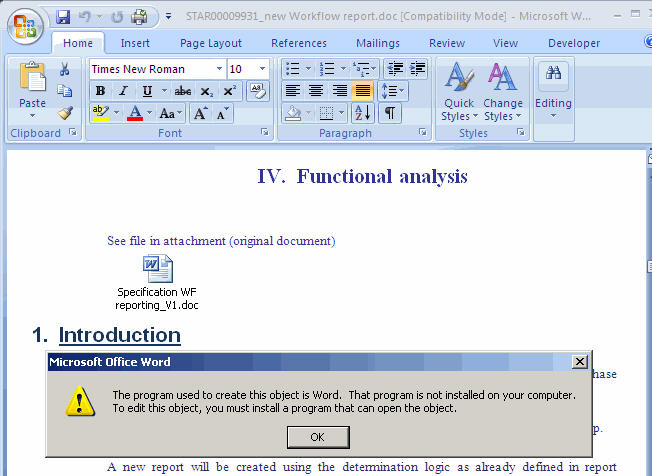
Task: Increase paragraph indent
Action: point(417,69)
